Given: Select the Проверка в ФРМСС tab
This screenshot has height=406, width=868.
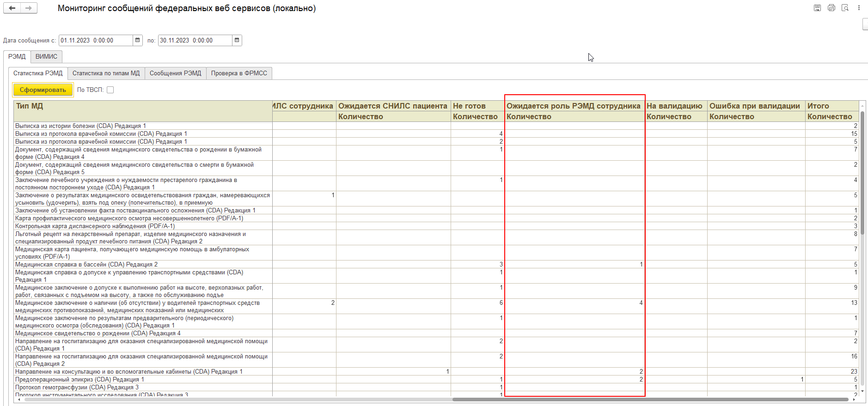Looking at the screenshot, I should click(239, 73).
